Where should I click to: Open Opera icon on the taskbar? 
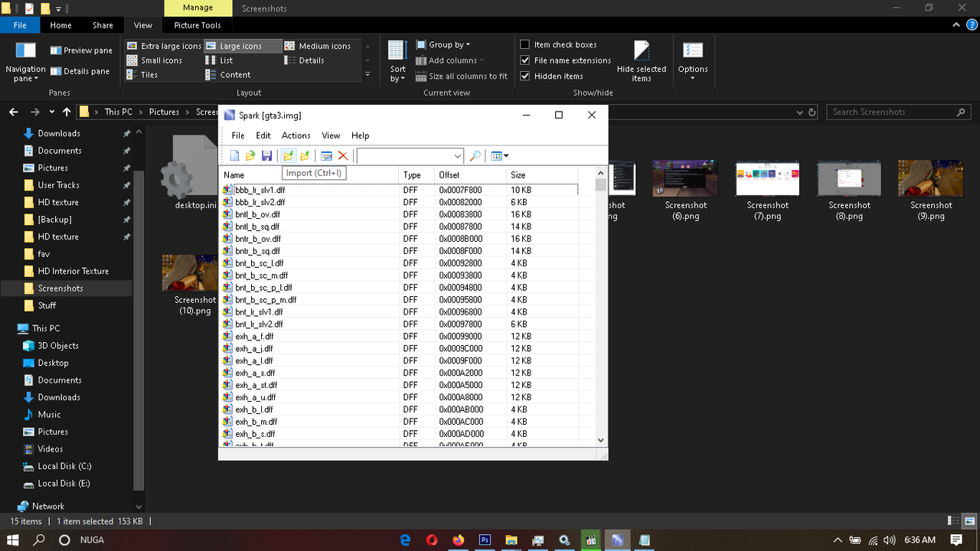pos(432,540)
